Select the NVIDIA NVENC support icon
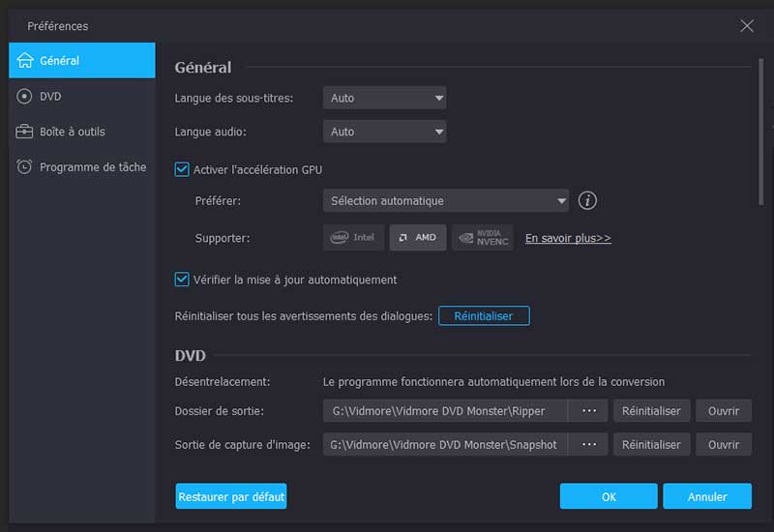This screenshot has width=774, height=532. pyautogui.click(x=482, y=238)
